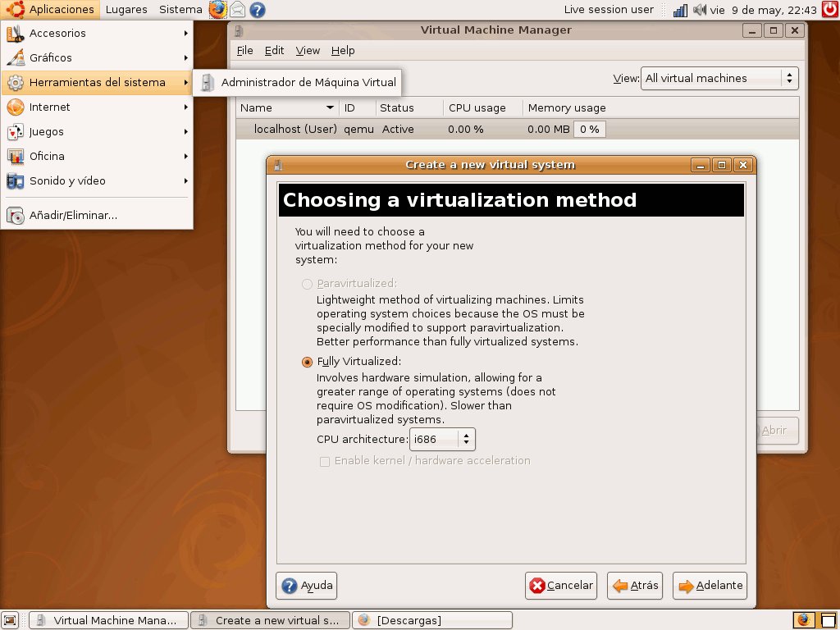Click the Memory usage column header
Screen dimensions: 840x630
pos(661,107)
